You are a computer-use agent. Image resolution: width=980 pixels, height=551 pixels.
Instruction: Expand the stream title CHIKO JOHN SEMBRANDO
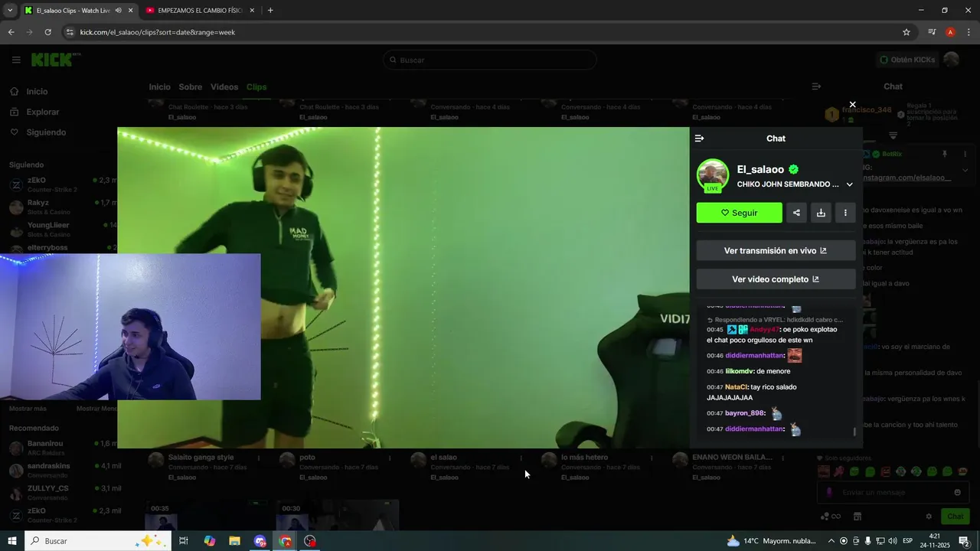click(849, 184)
